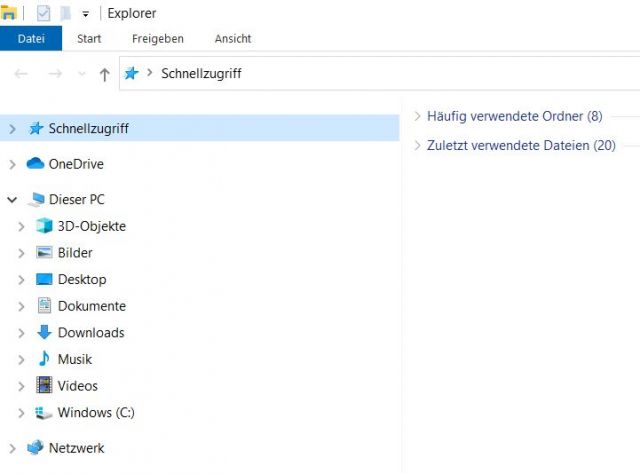Click the Musik note icon

(x=44, y=358)
